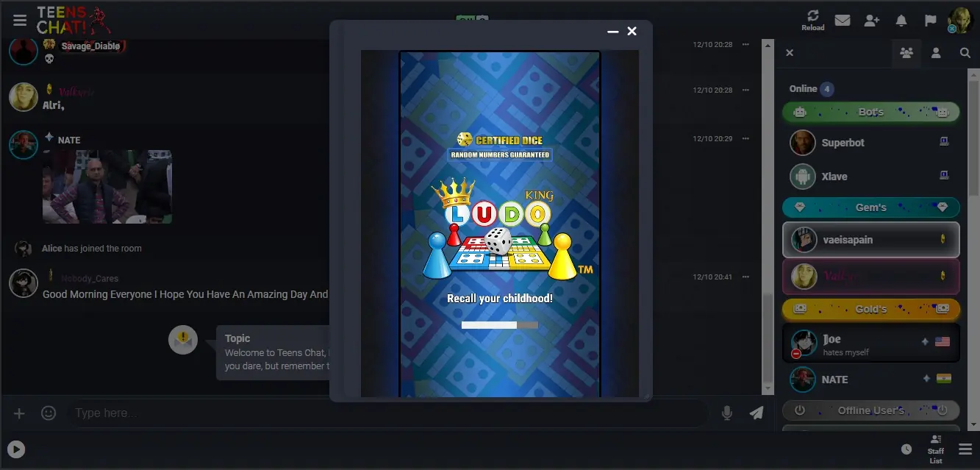980x470 pixels.
Task: Switch to the group user list tab
Action: pyautogui.click(x=906, y=53)
